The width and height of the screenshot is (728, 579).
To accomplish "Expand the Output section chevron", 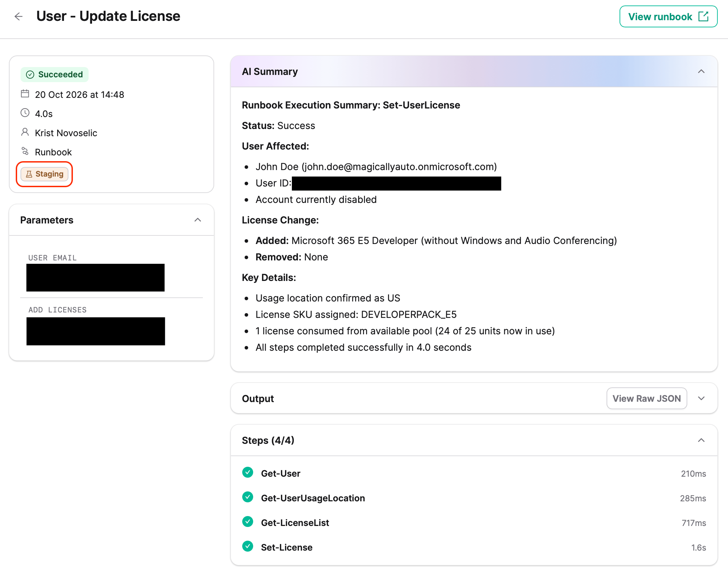I will click(701, 398).
